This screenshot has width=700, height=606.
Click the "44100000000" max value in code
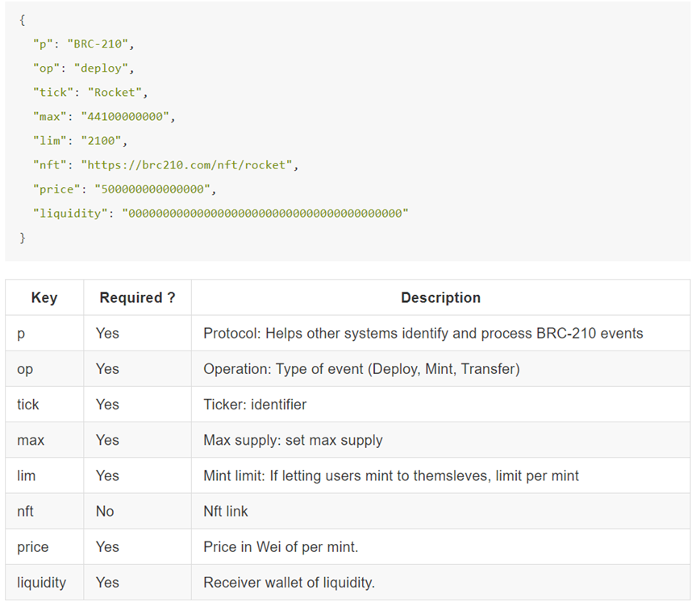(x=125, y=117)
